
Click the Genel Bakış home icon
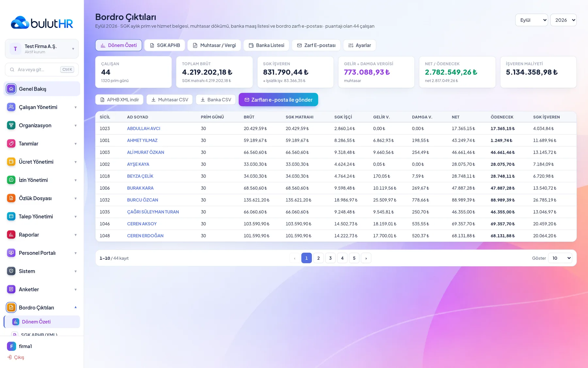click(x=11, y=89)
